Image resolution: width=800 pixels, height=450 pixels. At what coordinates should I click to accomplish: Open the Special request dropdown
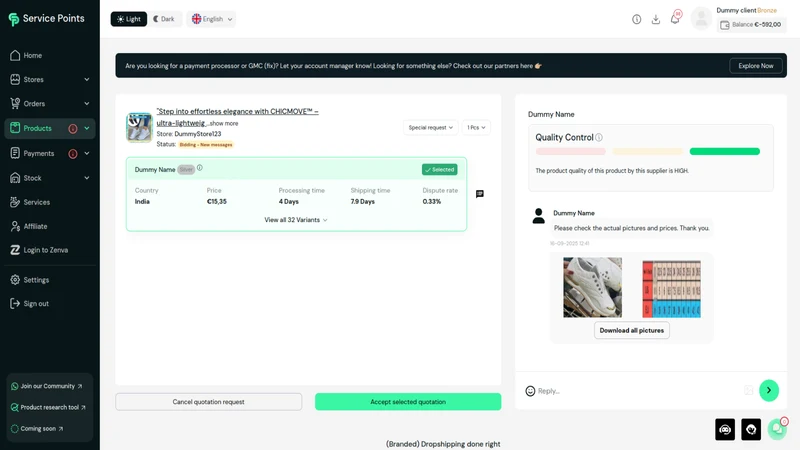431,128
